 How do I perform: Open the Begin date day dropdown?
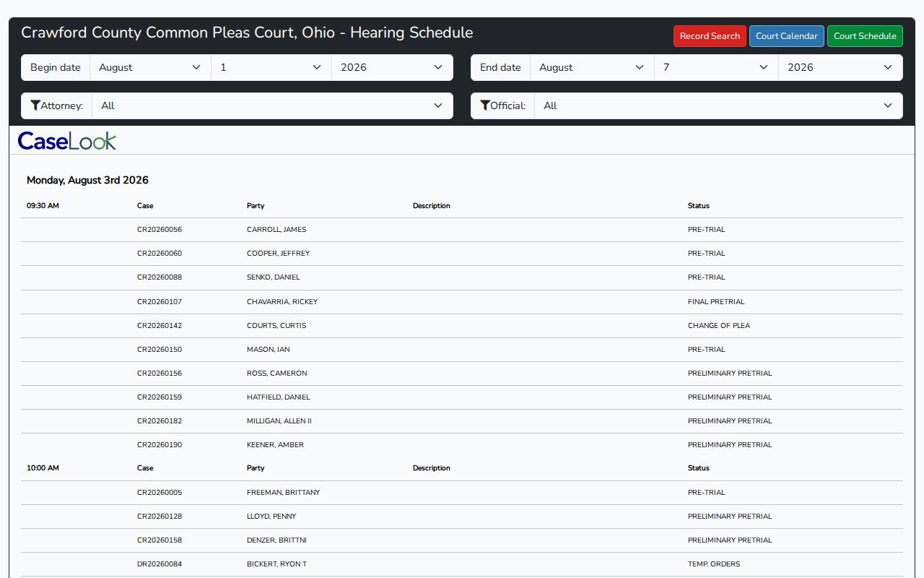pos(271,67)
